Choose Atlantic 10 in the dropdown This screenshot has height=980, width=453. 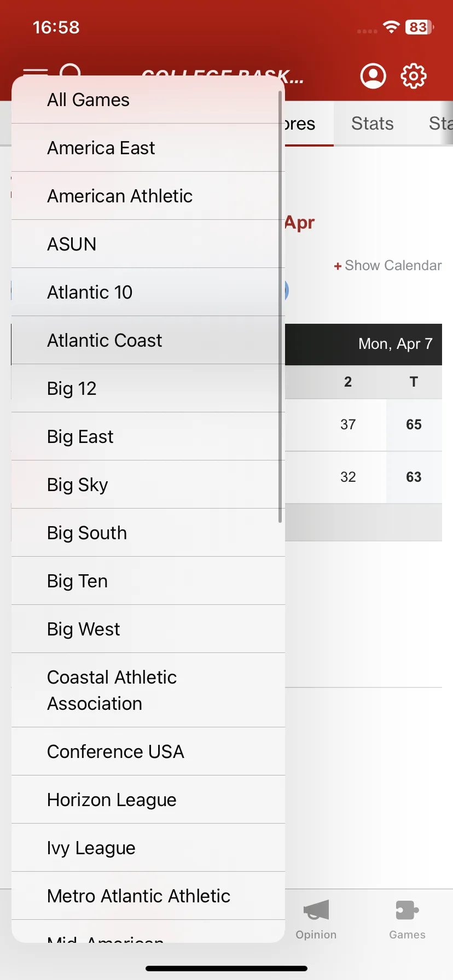148,292
